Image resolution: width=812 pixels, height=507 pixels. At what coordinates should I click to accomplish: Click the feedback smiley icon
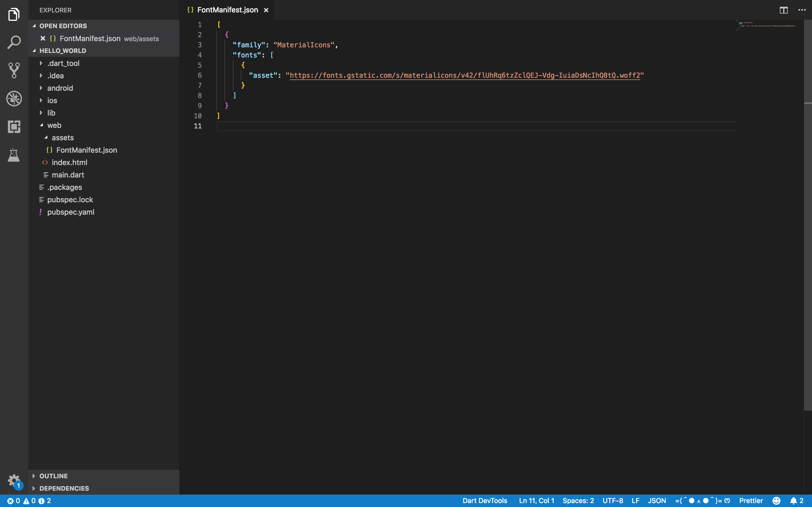(776, 501)
